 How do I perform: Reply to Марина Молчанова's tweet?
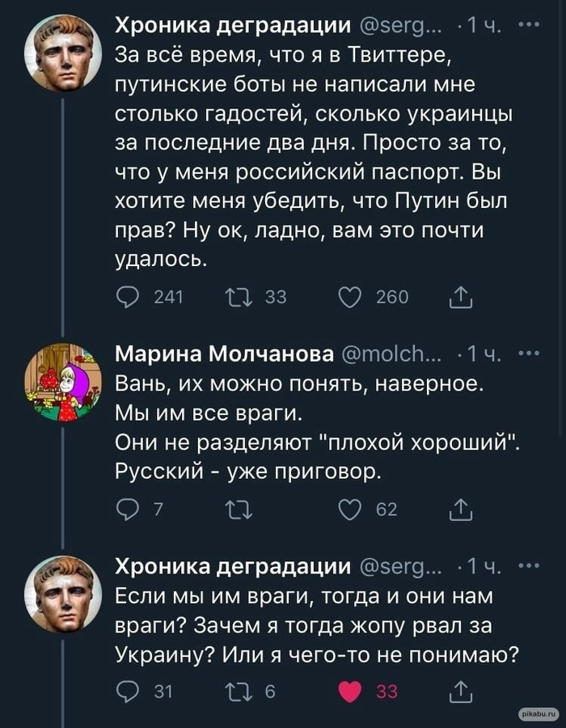point(128,509)
